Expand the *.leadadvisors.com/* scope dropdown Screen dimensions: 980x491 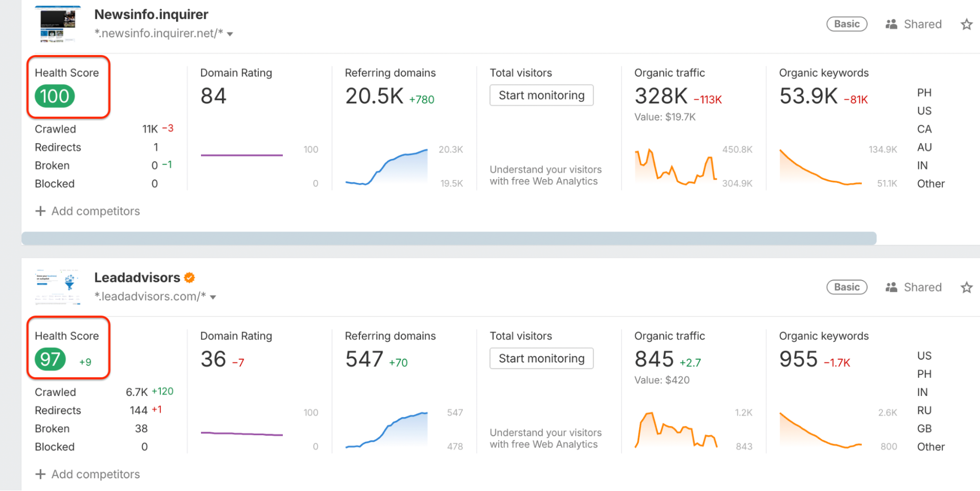(213, 297)
